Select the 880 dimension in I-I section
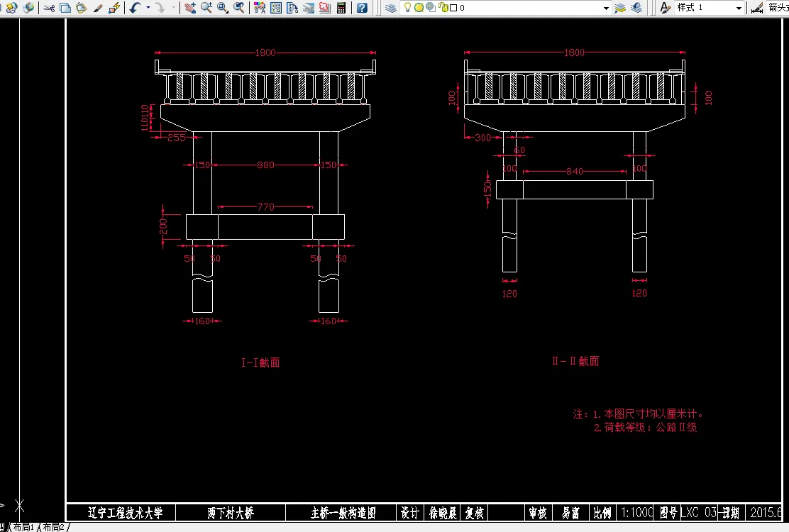 point(265,165)
